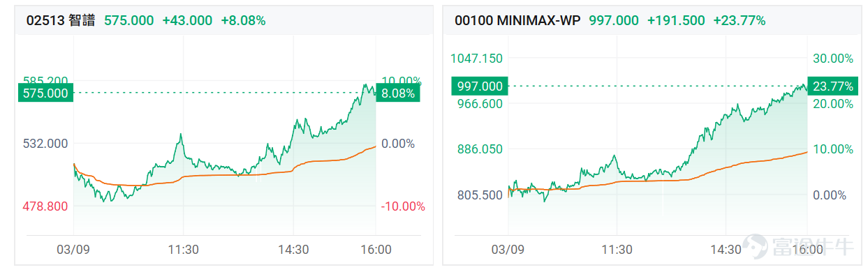Click the 997.000 price in MINIMAX header
This screenshot has width=868, height=272.
click(614, 20)
